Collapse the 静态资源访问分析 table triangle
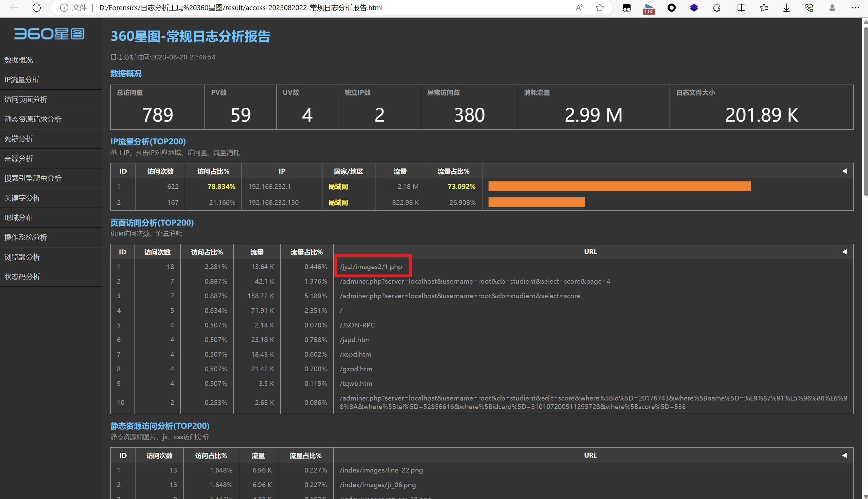Viewport: 868px width, 499px height. (x=844, y=455)
